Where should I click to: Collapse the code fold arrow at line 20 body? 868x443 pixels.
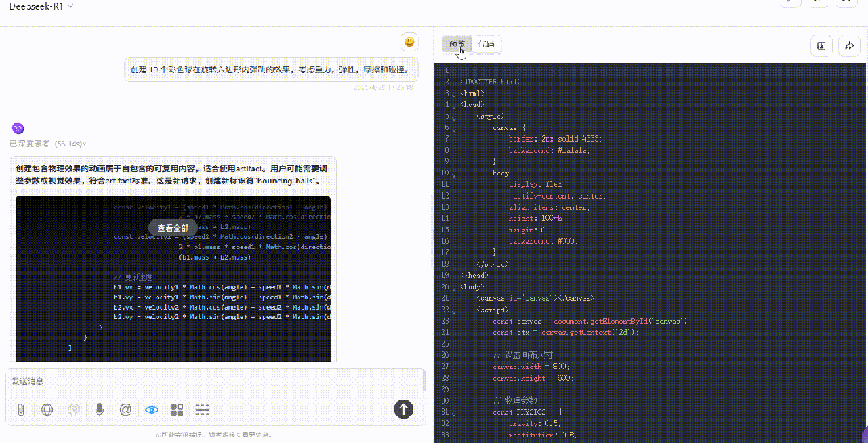point(454,288)
